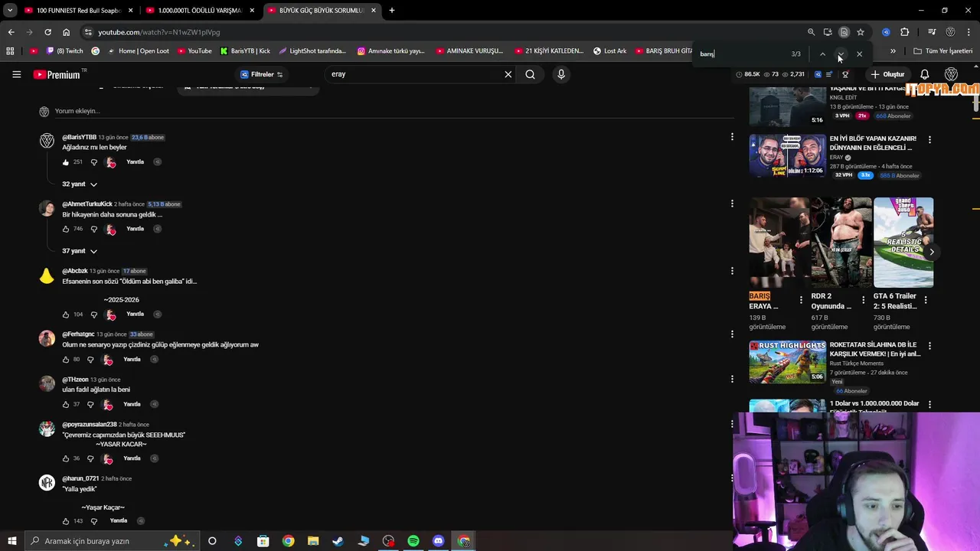Viewport: 980px width, 551px height.
Task: Open a new browser tab
Action: pos(391,11)
